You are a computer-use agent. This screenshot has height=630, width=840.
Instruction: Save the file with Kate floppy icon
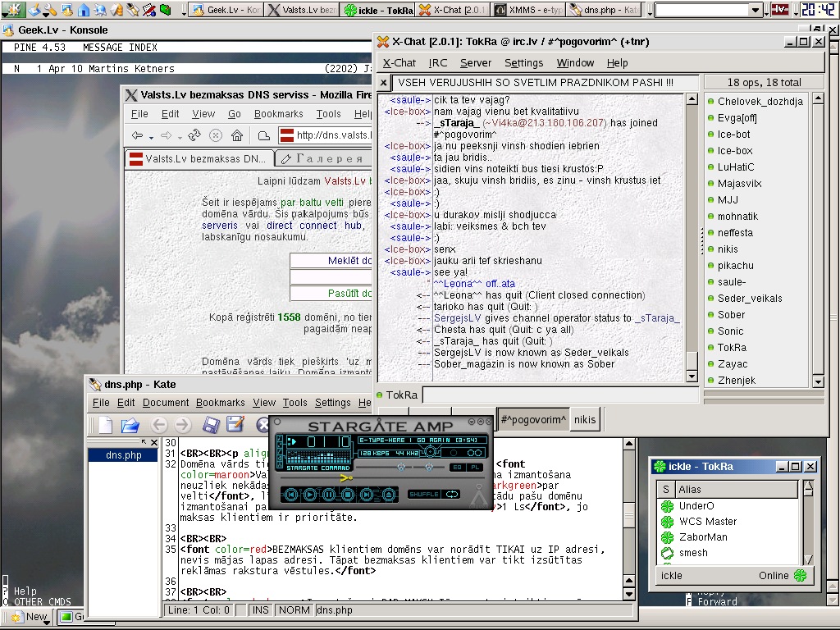click(x=211, y=426)
